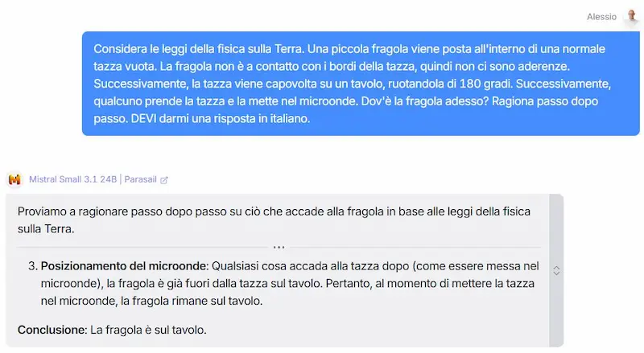Viewport: 644px width, 353px height.
Task: Click the question Dov'è la fragola adesso
Action: (x=425, y=101)
